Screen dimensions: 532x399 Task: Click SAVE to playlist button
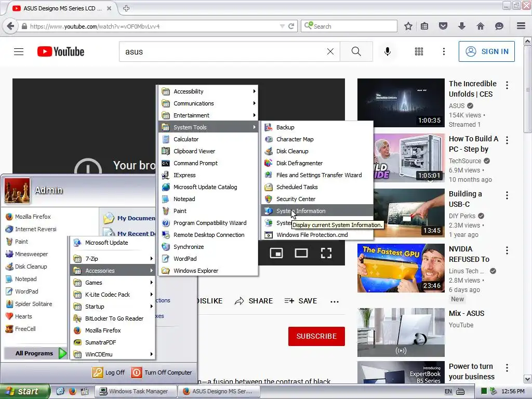301,301
